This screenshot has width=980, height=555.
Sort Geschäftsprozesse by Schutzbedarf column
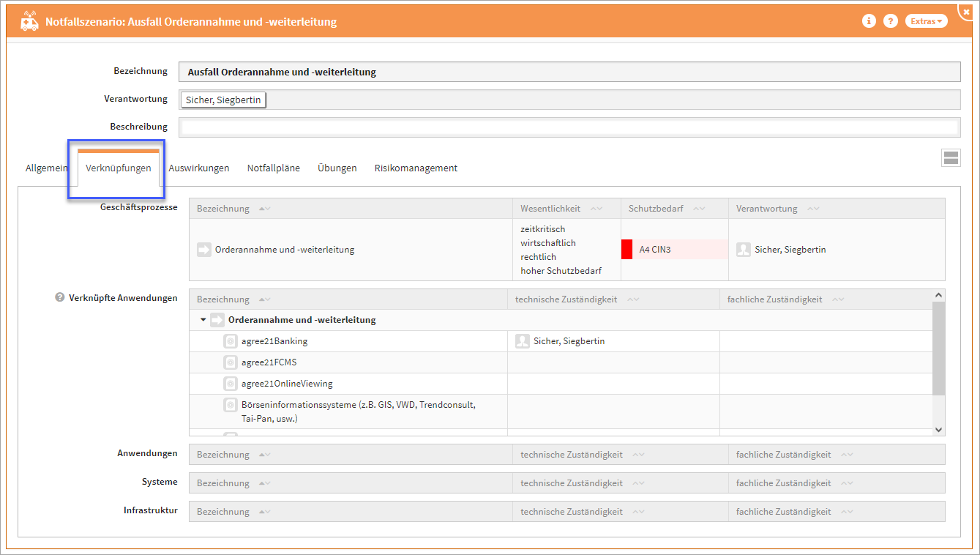699,209
